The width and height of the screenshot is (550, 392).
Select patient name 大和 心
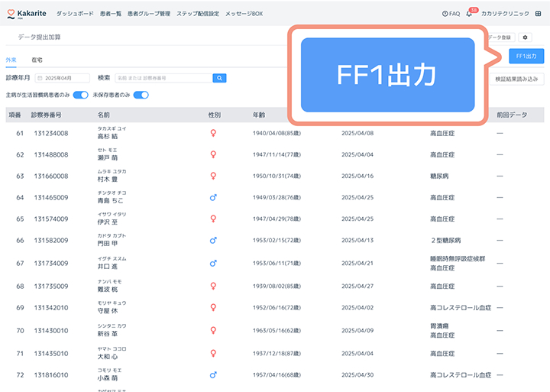tap(108, 357)
